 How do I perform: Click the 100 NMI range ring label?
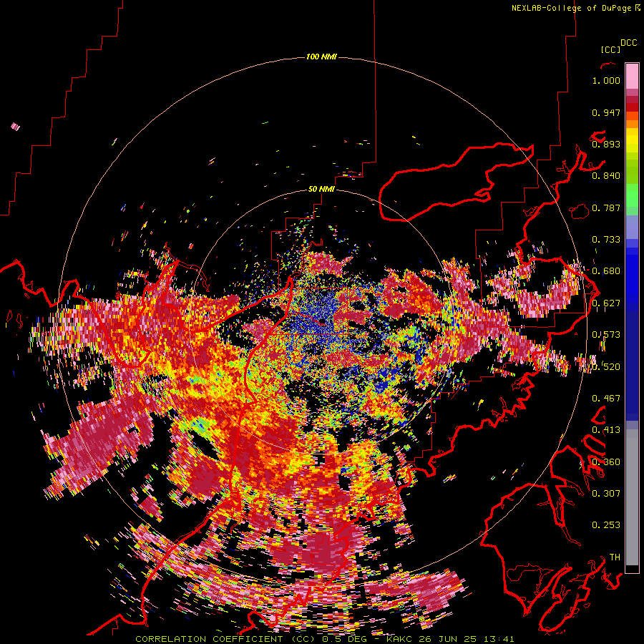(321, 57)
